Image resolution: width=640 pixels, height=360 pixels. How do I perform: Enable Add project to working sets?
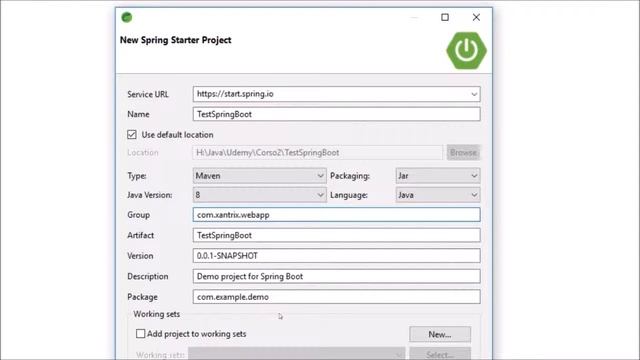(140, 334)
